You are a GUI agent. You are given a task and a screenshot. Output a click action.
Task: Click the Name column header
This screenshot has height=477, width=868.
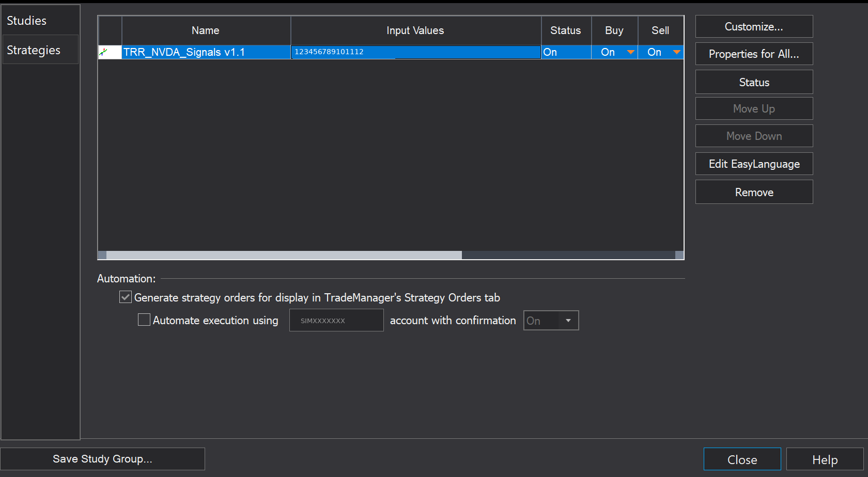(x=206, y=30)
